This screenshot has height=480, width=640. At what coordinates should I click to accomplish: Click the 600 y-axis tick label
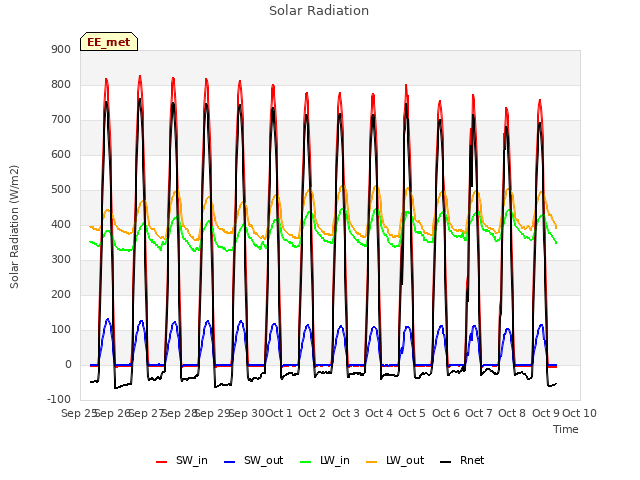61,154
